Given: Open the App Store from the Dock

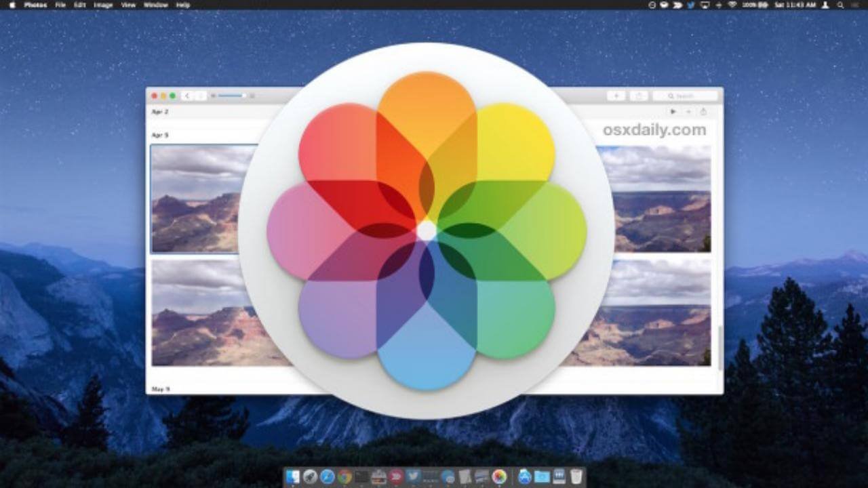Looking at the screenshot, I should click(x=525, y=476).
